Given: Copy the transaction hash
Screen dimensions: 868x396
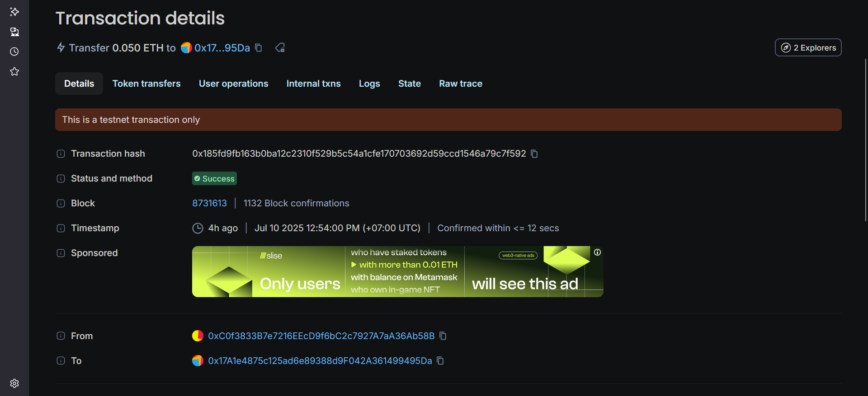Looking at the screenshot, I should (534, 154).
